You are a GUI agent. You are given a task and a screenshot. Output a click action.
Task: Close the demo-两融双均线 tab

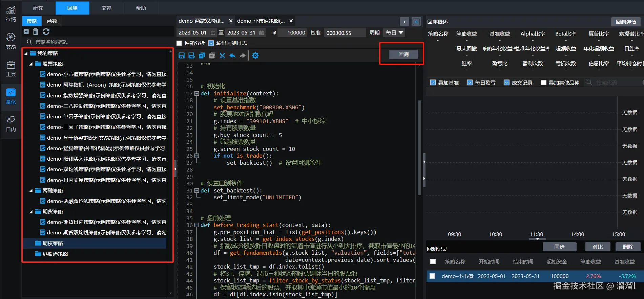pyautogui.click(x=231, y=21)
